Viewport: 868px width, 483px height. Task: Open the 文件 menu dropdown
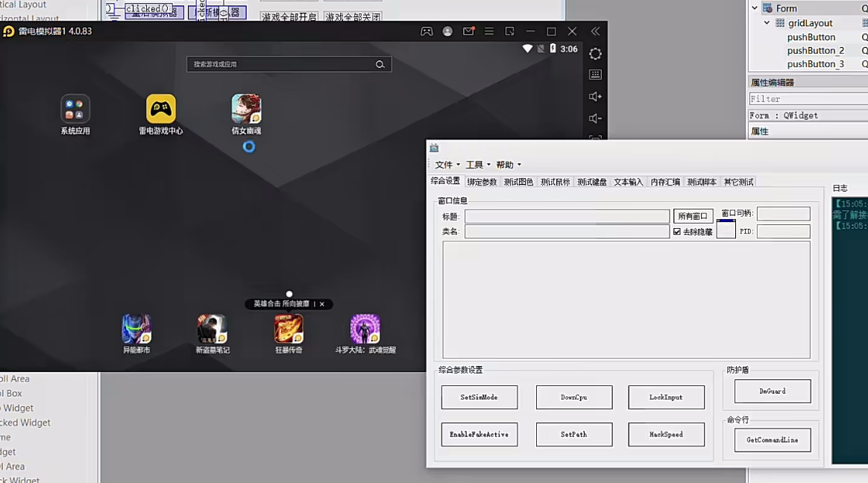[447, 165]
